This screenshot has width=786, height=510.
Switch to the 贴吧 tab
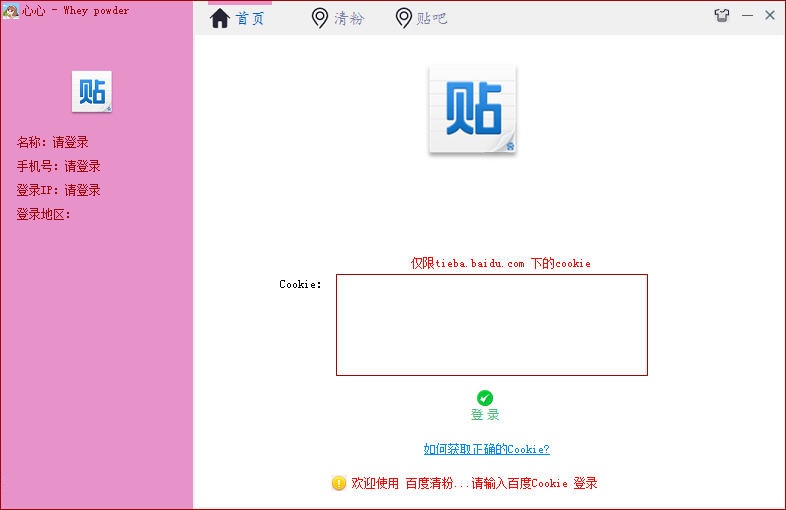point(421,19)
